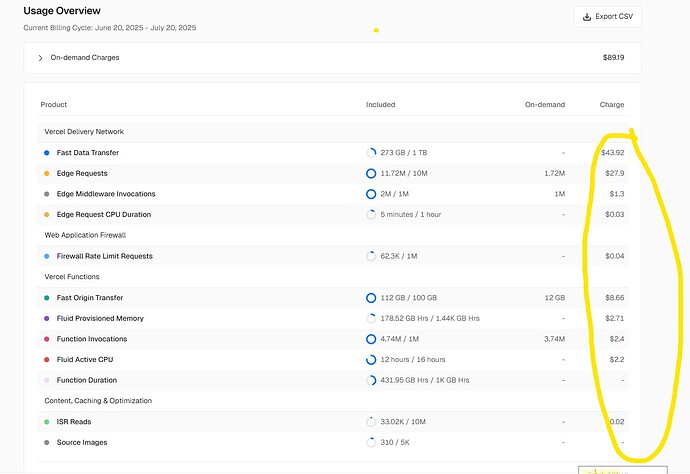Click the dot beside Firewall Rate Limit Requests
Viewport: 690px width, 474px height.
(x=47, y=256)
